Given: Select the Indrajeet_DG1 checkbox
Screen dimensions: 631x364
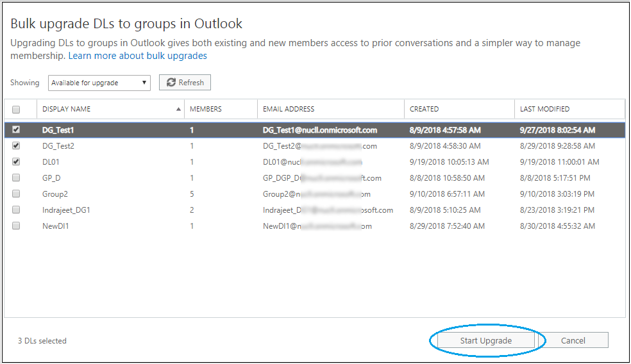Looking at the screenshot, I should click(x=16, y=210).
